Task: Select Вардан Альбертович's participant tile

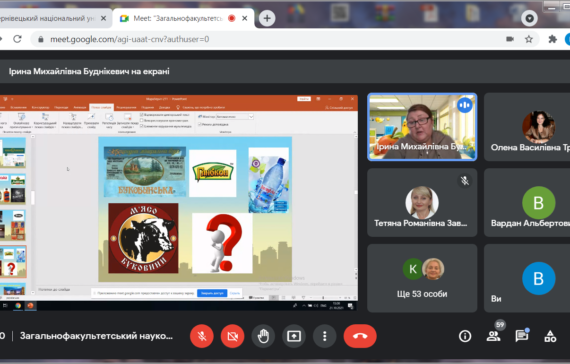Action: click(x=527, y=203)
